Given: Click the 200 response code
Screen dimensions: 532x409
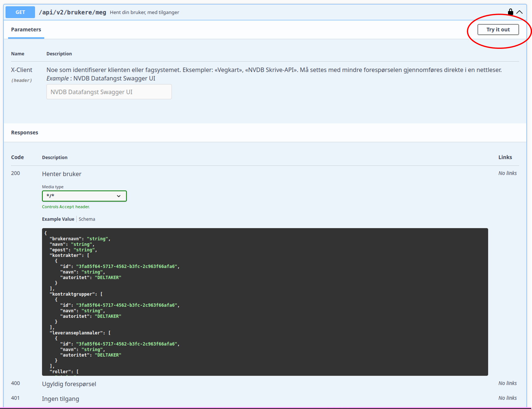Looking at the screenshot, I should (15, 173).
